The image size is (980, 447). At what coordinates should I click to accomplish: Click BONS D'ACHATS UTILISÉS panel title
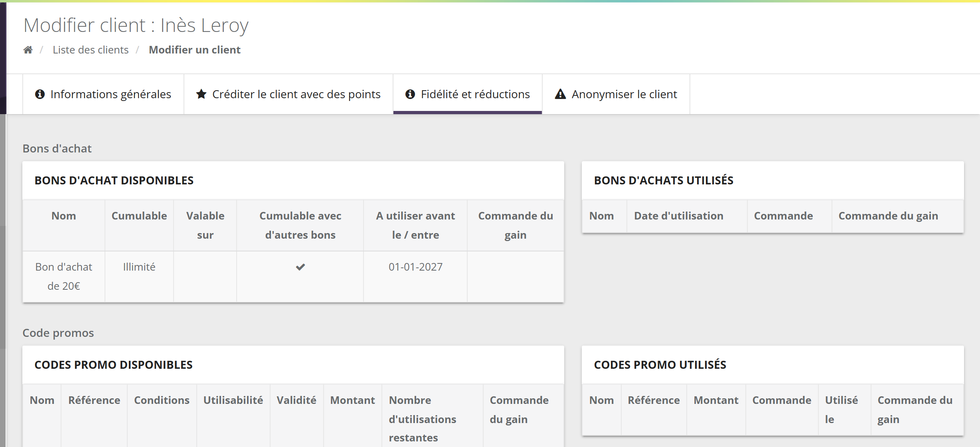664,180
